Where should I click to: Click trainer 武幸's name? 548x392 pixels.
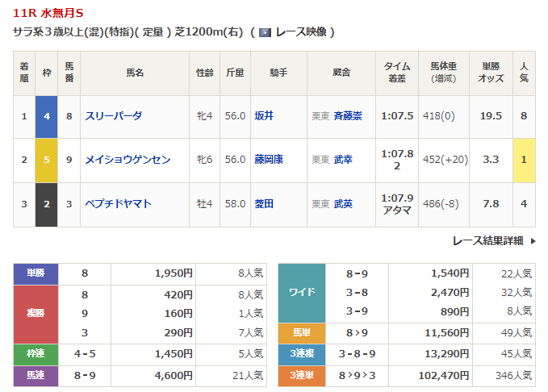[342, 160]
